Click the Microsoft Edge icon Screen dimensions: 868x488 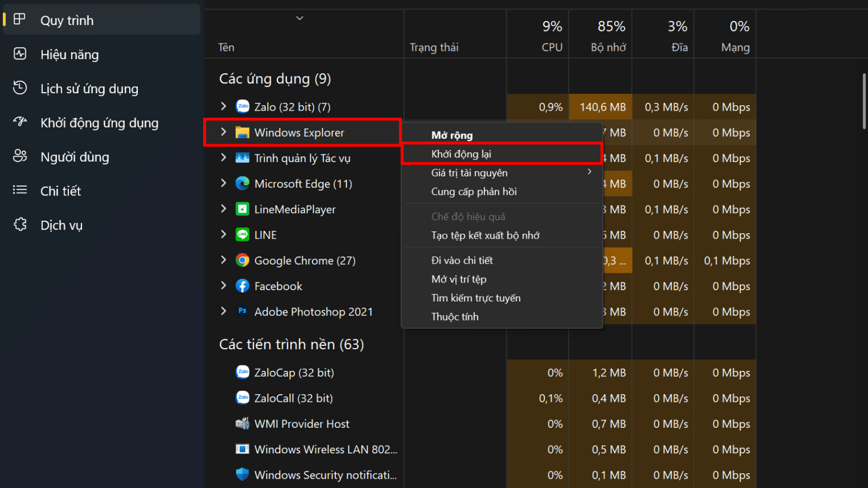tap(242, 184)
